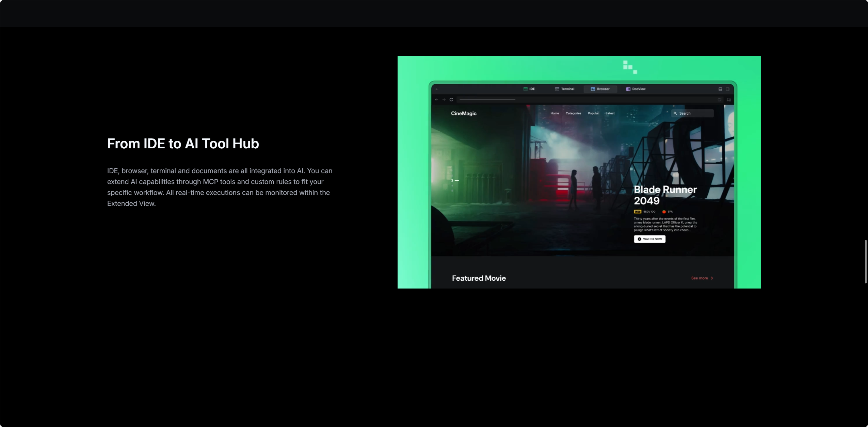Click the collapse sidebar arrow icon
The image size is (868, 427).
click(436, 89)
